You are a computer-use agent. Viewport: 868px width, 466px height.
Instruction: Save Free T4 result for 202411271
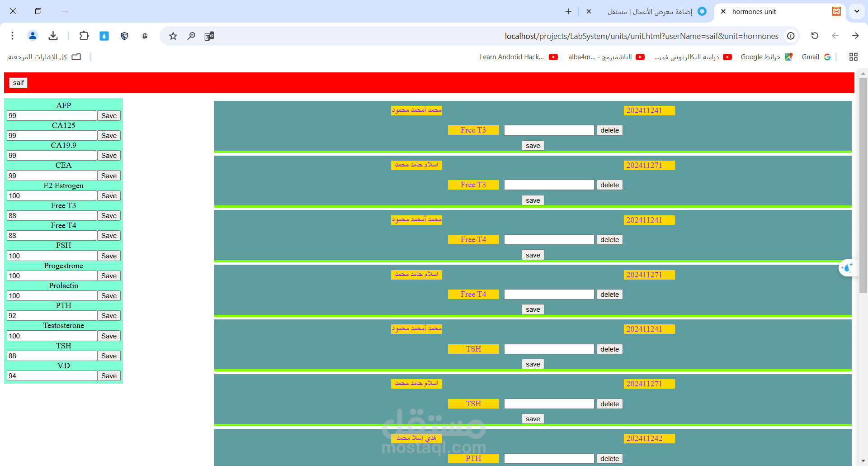click(533, 309)
